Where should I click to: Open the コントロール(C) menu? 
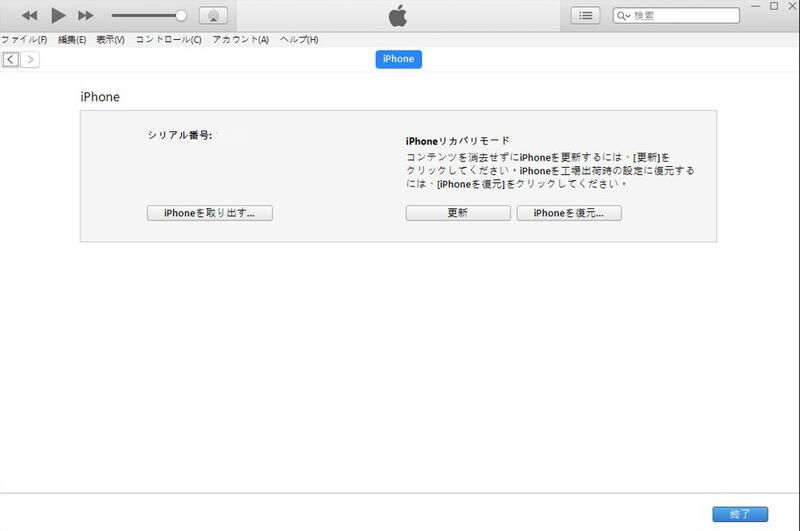[168, 40]
